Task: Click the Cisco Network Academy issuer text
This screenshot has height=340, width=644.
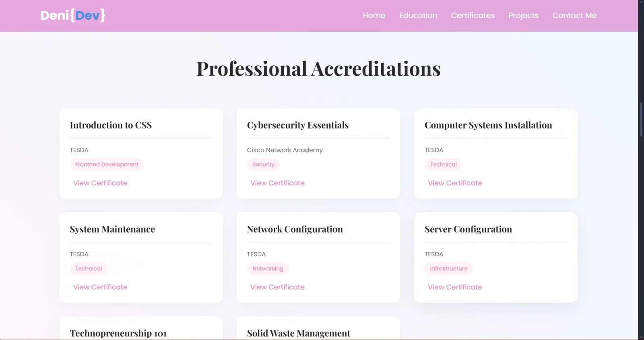Action: coord(285,150)
